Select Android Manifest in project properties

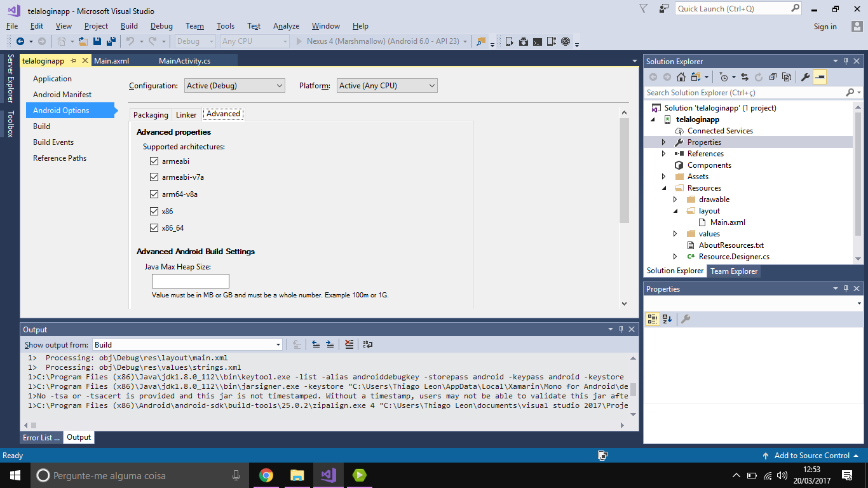point(62,95)
